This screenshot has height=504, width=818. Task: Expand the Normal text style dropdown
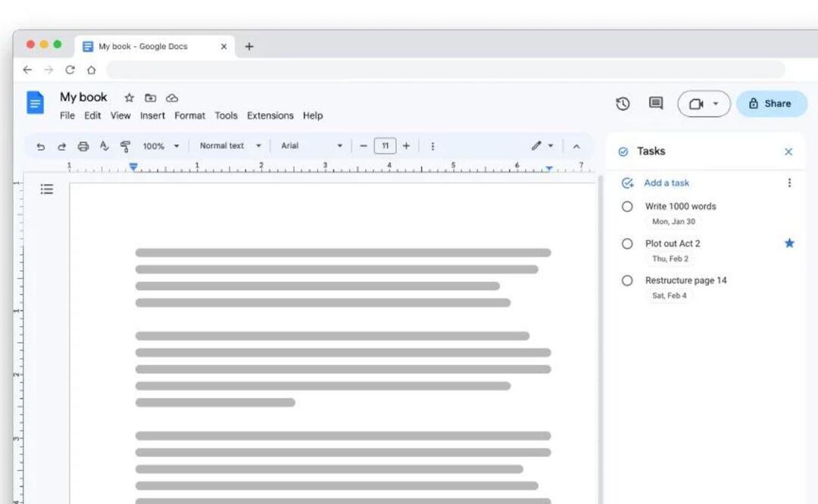click(230, 146)
